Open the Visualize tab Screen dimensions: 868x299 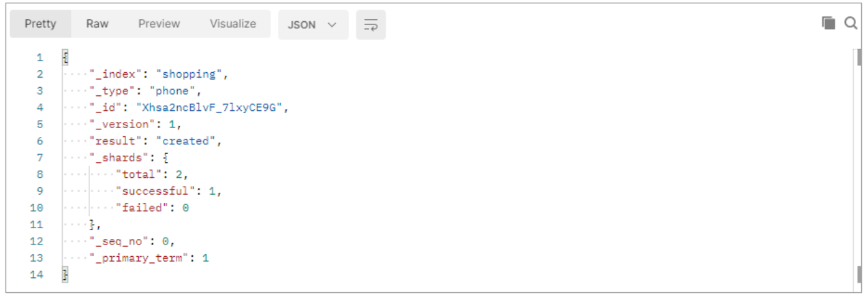coord(233,24)
